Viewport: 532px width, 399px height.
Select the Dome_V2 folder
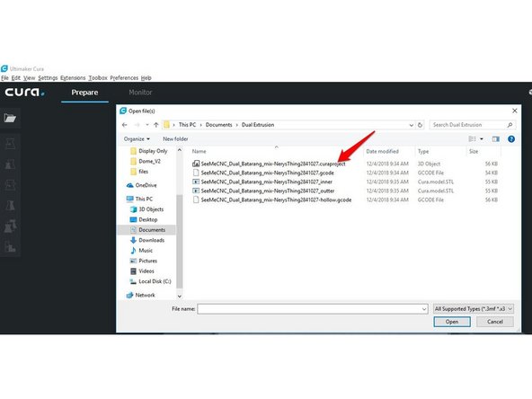[x=146, y=161]
